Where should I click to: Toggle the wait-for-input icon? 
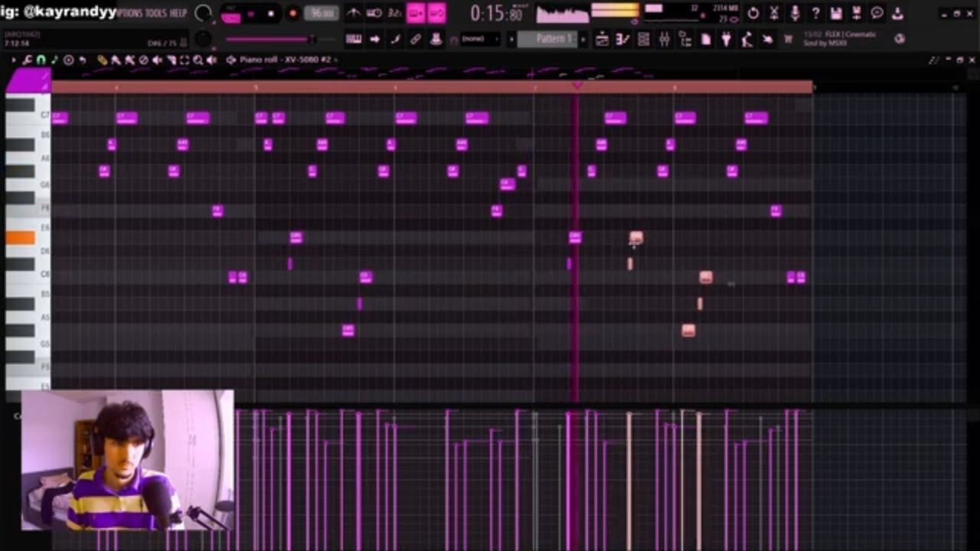374,13
